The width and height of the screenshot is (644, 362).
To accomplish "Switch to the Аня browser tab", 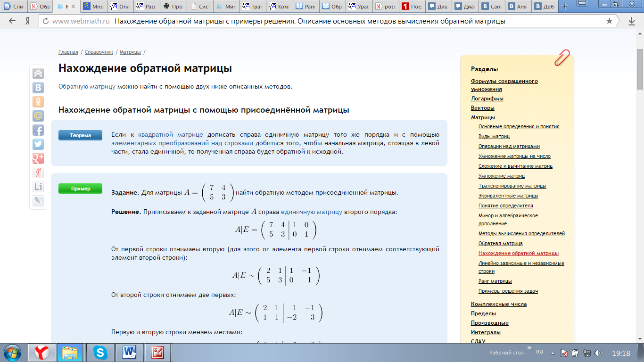I will tap(519, 7).
